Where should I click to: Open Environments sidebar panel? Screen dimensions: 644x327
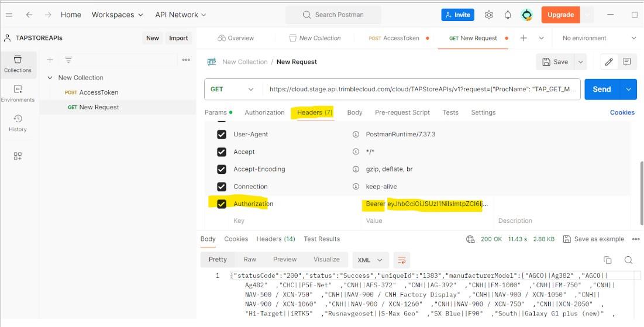coord(18,94)
